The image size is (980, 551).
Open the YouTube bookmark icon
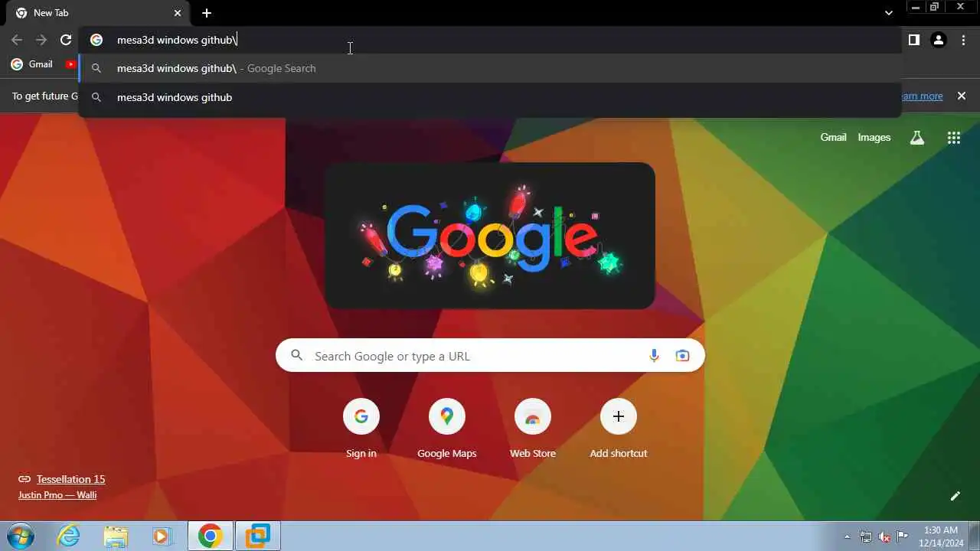(70, 64)
